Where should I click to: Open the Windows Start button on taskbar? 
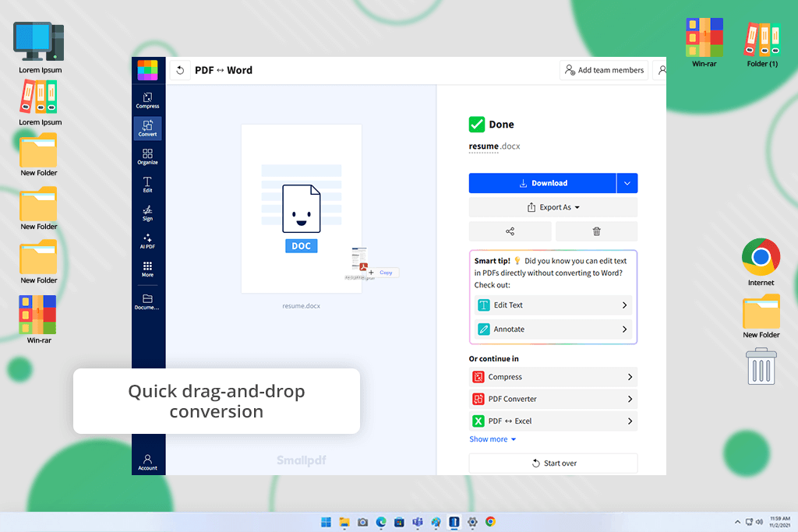point(327,522)
